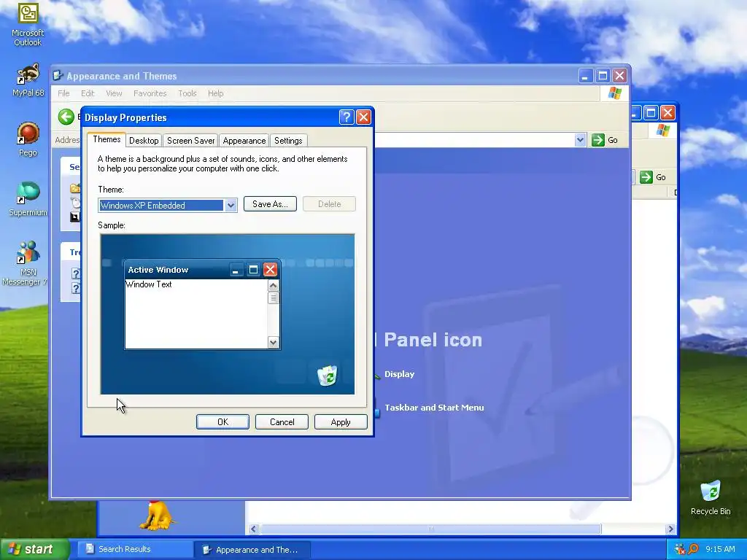Viewport: 747px width, 560px height.
Task: Open the Display control panel link
Action: 399,374
